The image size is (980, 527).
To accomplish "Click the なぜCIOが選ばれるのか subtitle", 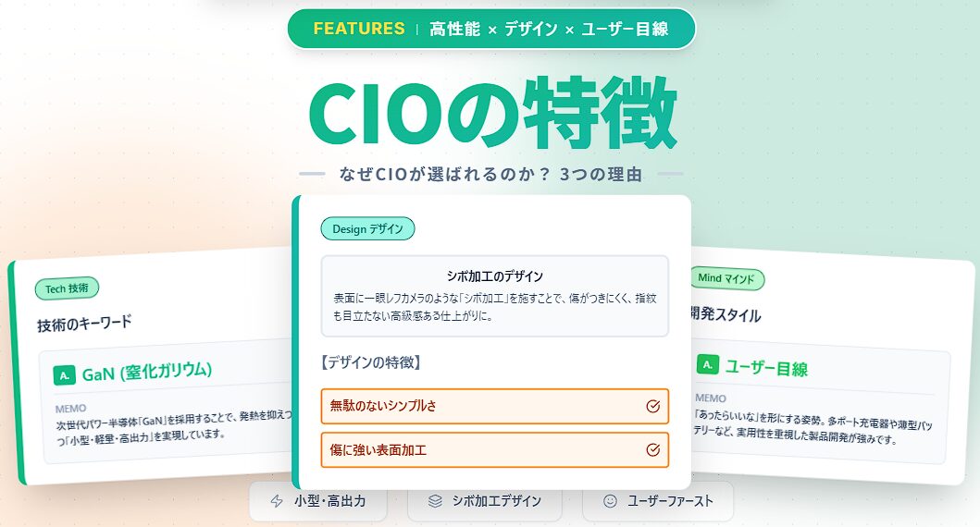I will tap(491, 174).
